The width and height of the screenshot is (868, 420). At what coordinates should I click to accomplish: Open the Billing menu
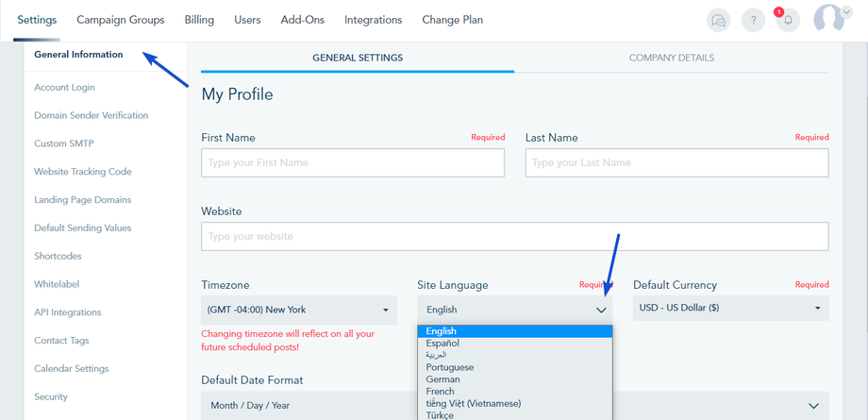click(x=199, y=20)
